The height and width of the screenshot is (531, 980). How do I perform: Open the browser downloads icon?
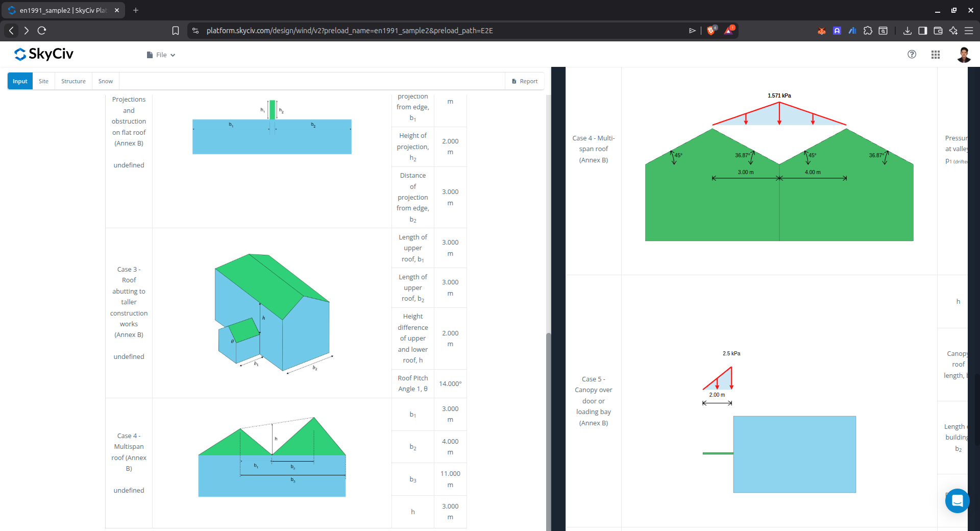tap(907, 31)
